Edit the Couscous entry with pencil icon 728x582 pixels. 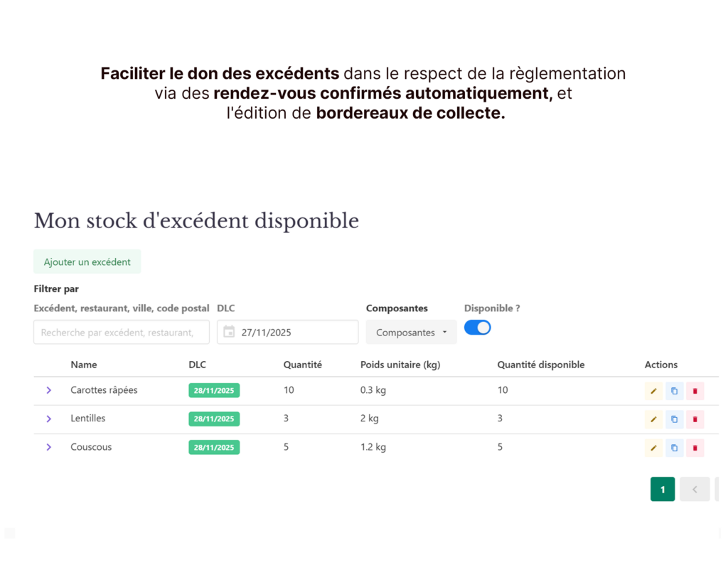pos(653,448)
